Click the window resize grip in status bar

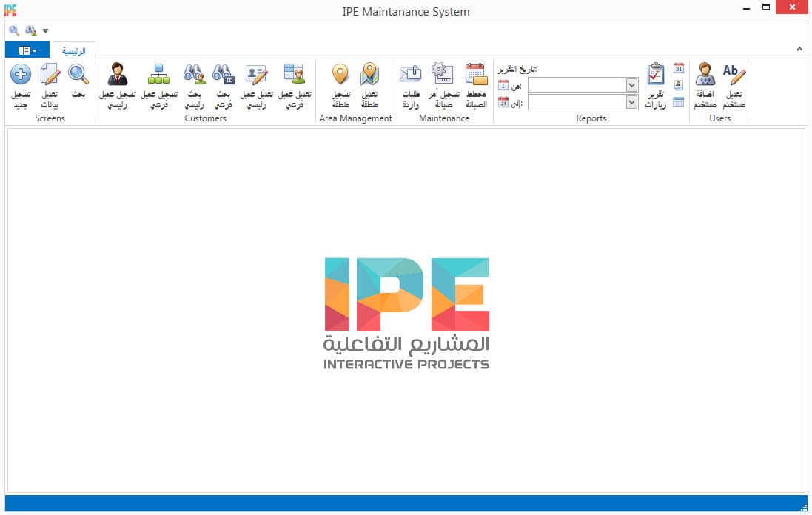pos(803,508)
